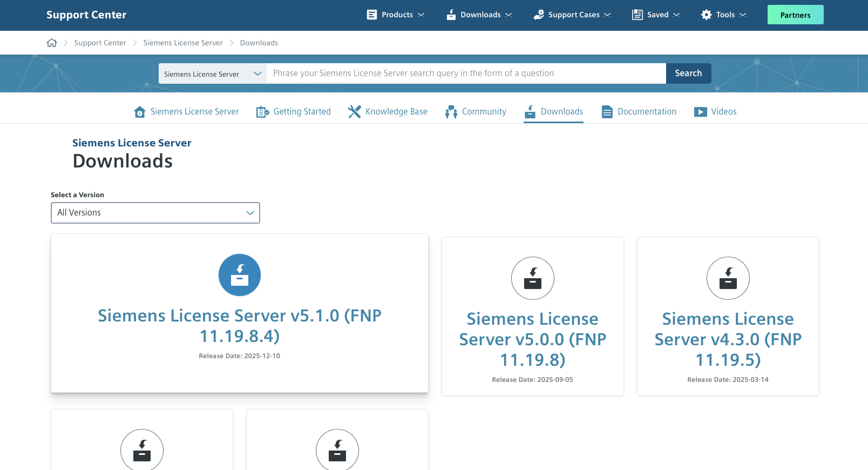
Task: Expand the Products menu chevron
Action: [421, 15]
